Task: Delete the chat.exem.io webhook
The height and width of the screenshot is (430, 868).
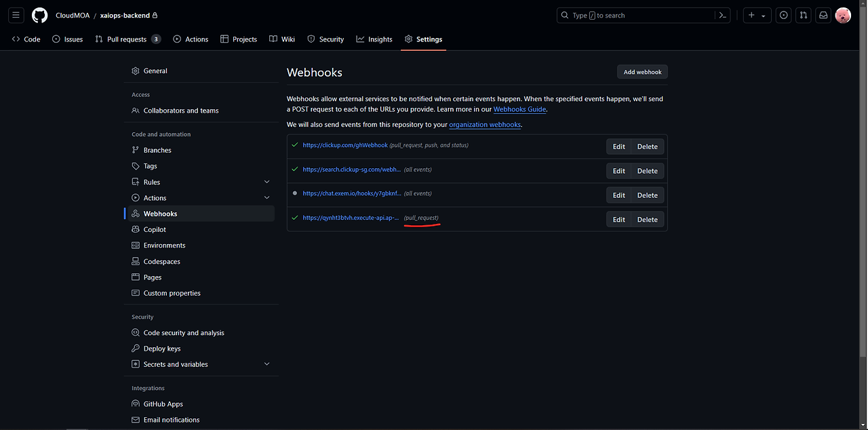Action: pyautogui.click(x=648, y=195)
